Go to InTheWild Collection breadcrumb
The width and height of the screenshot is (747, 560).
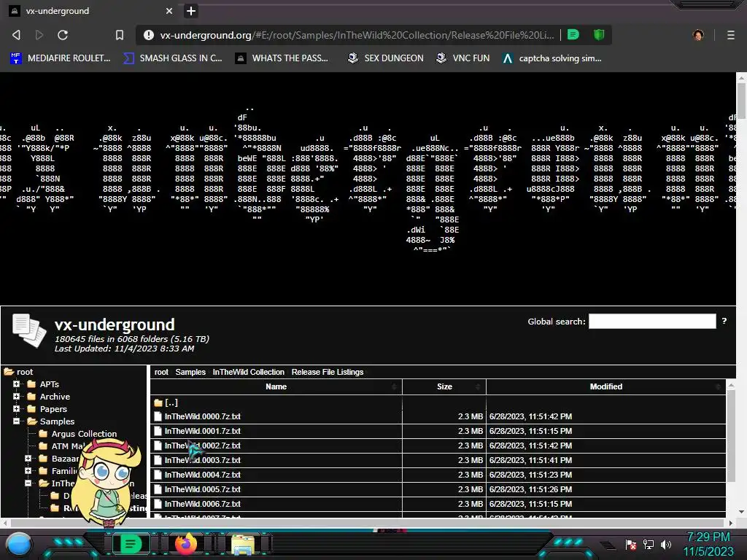click(x=248, y=372)
